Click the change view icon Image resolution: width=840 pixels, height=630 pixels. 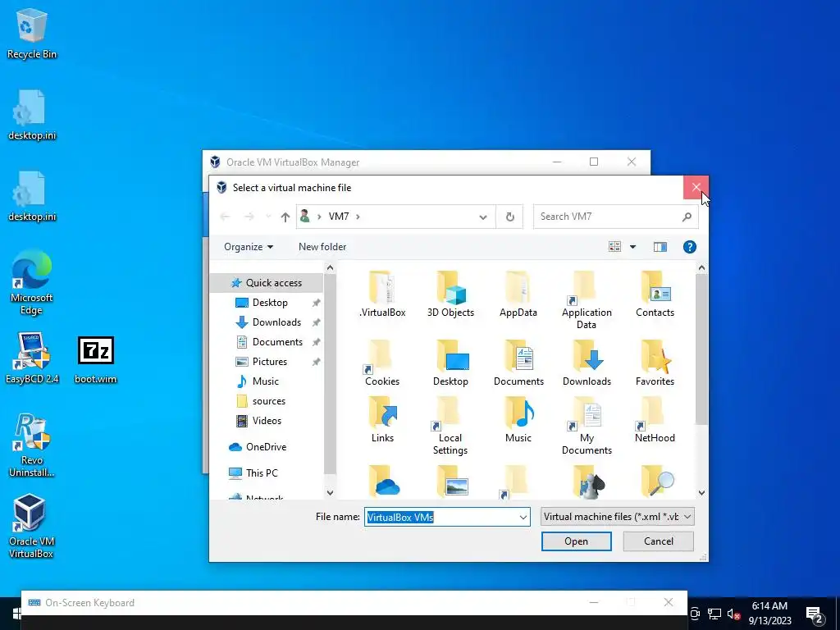614,247
